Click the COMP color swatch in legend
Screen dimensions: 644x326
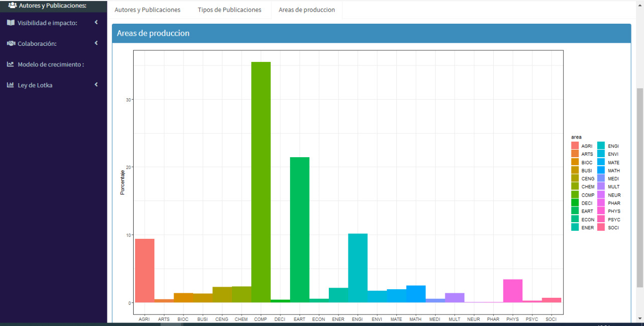(x=575, y=195)
